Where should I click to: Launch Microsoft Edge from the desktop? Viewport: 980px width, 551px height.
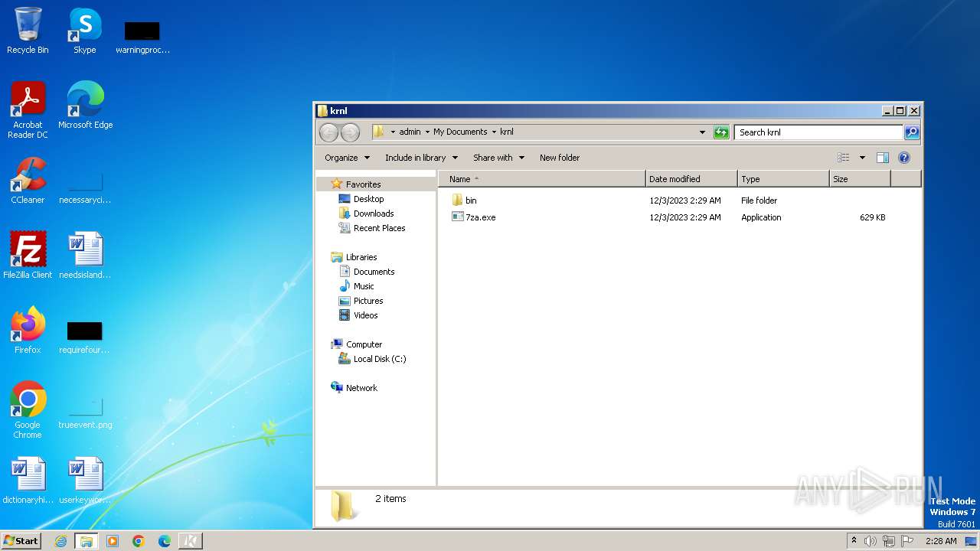85,105
